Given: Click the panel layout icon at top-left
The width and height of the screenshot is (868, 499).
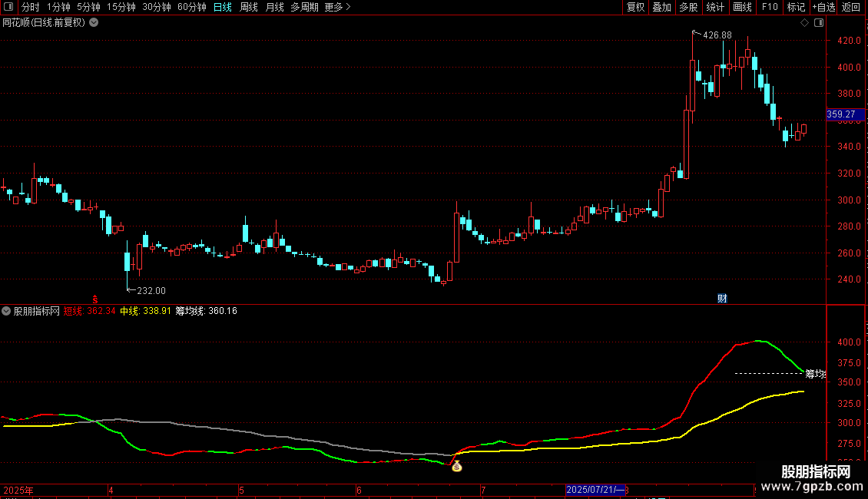Looking at the screenshot, I should coord(8,7).
